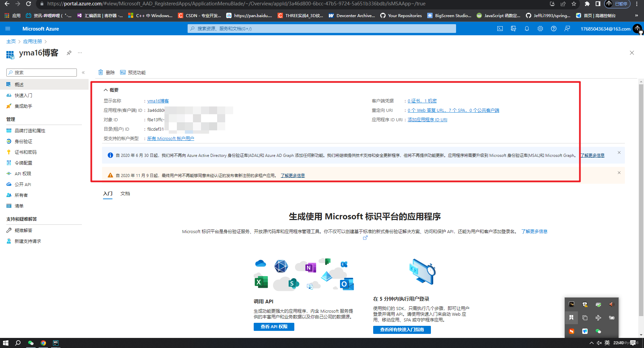This screenshot has width=644, height=348.
Task: Open Cloud Shell from the top bar
Action: point(500,29)
